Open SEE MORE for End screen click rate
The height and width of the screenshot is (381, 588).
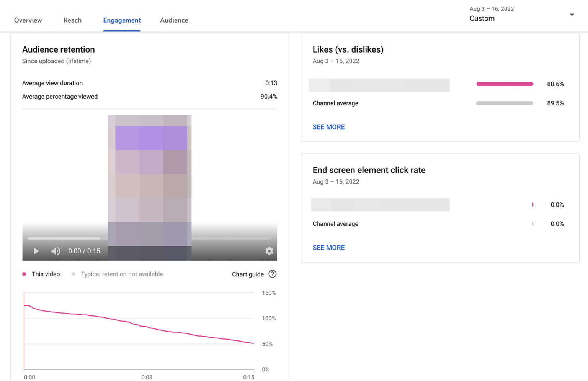coord(328,247)
